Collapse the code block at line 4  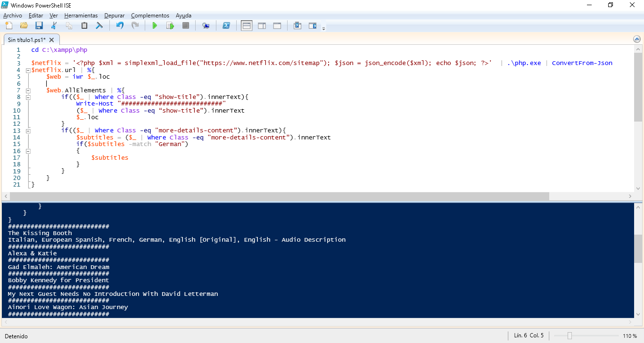(28, 70)
